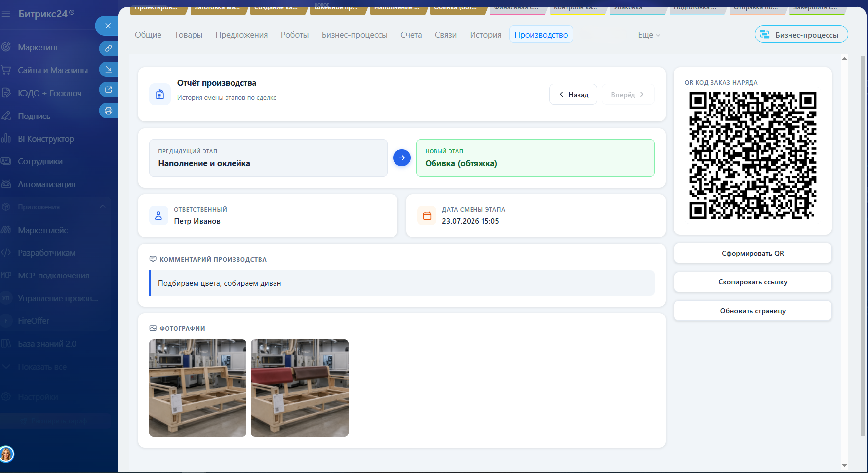Select the Производство tab
The image size is (868, 473).
(x=541, y=35)
